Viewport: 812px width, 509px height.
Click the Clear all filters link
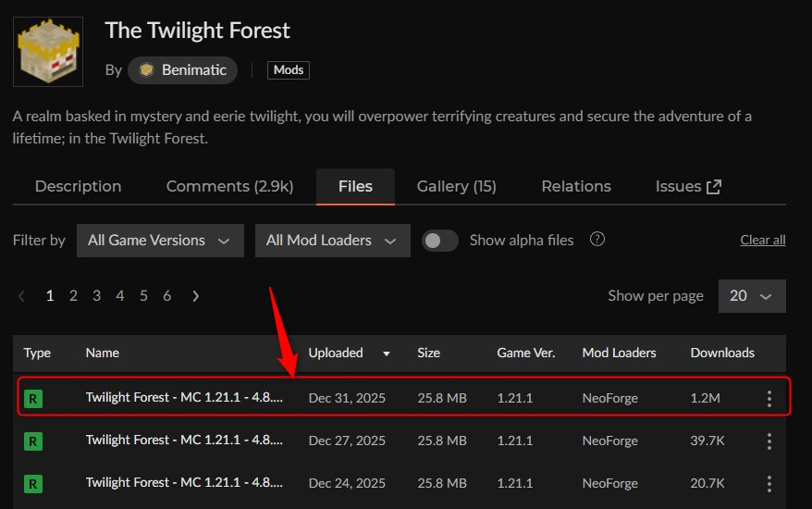pos(763,240)
